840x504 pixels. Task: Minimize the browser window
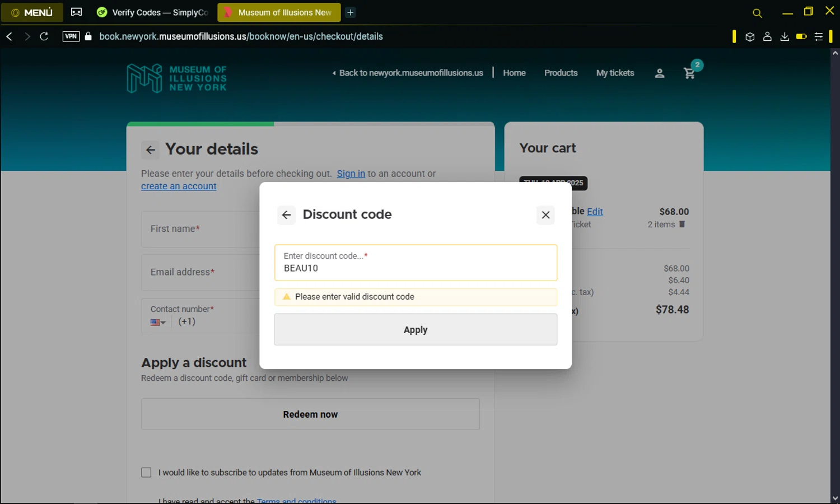click(x=787, y=12)
